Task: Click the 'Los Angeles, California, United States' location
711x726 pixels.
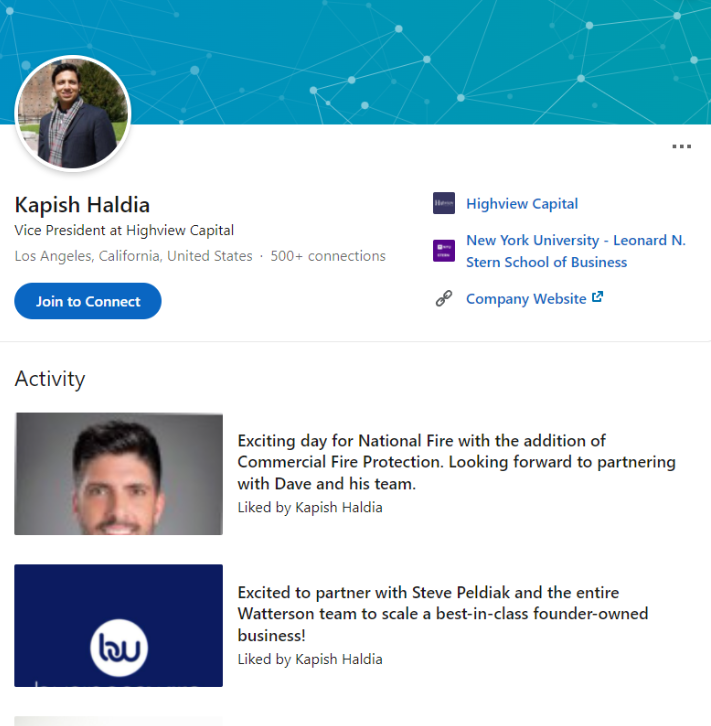Action: (x=133, y=256)
